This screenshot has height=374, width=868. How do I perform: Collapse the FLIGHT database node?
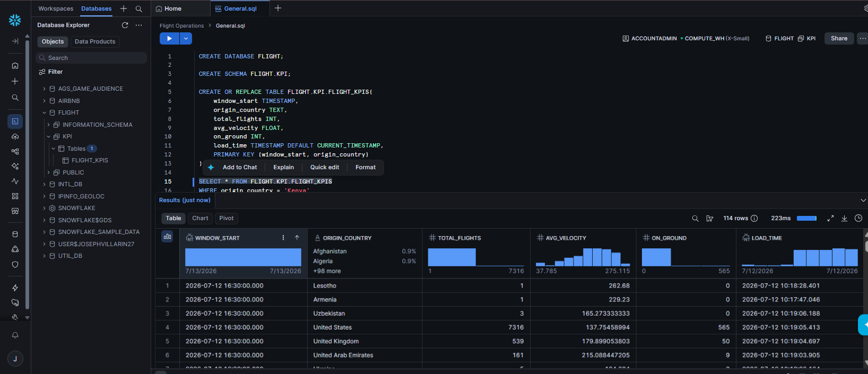pyautogui.click(x=44, y=112)
